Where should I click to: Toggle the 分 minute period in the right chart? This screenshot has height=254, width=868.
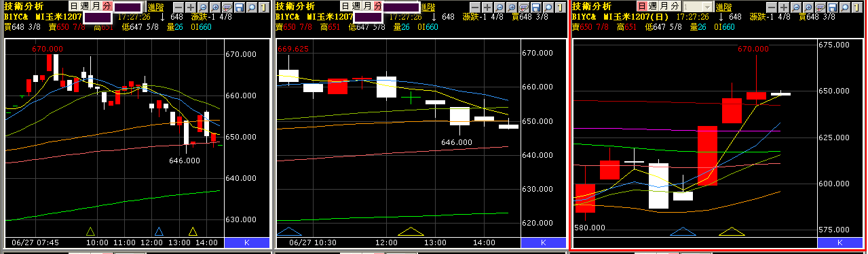click(675, 6)
